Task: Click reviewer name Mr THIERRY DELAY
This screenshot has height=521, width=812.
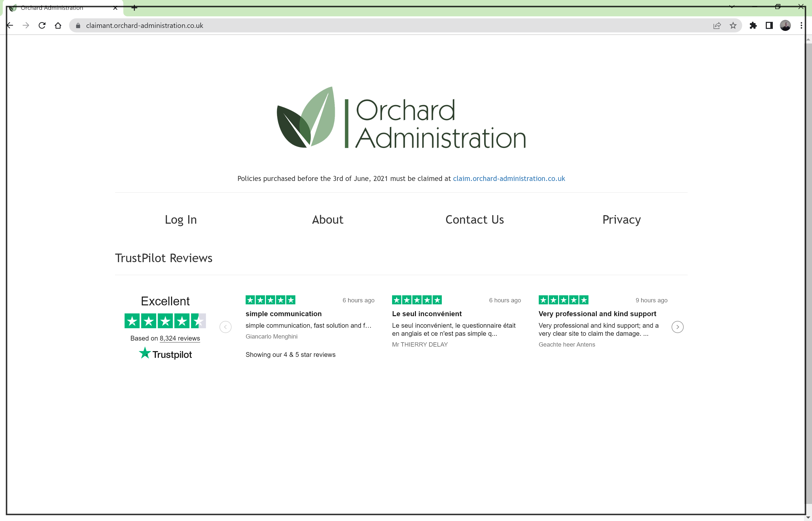Action: (420, 344)
